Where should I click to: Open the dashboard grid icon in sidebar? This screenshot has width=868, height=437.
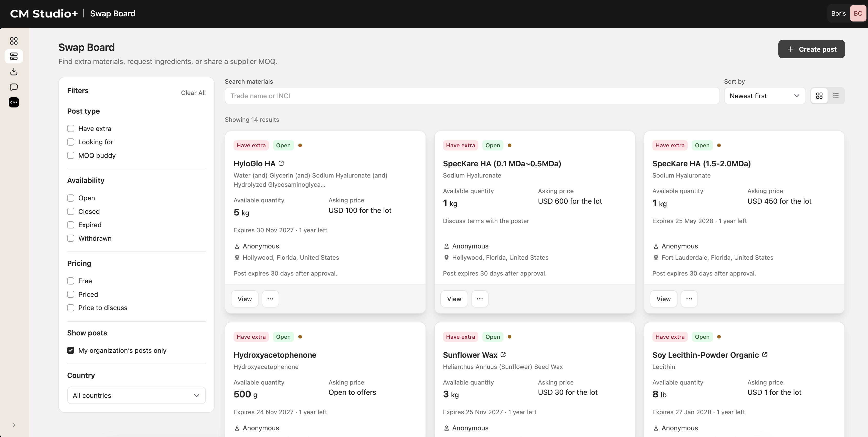coord(14,41)
